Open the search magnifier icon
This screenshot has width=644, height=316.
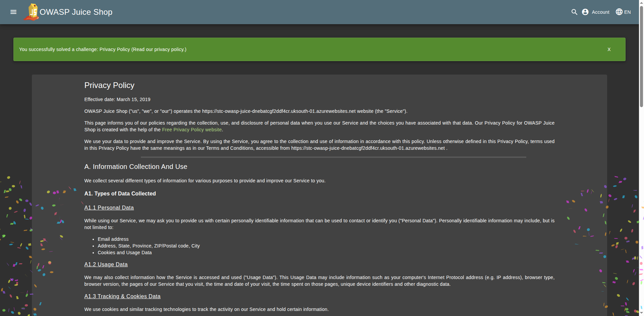coord(574,12)
